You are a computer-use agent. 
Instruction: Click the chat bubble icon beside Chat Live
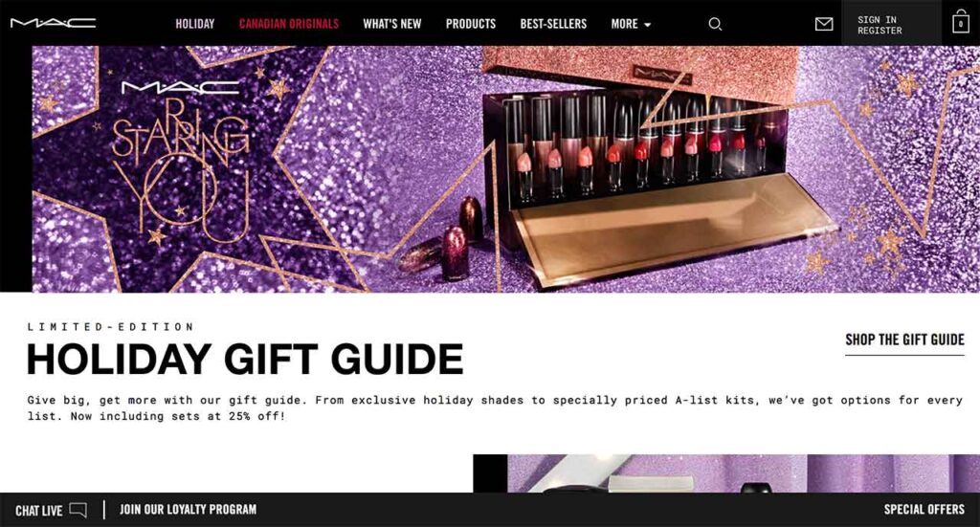pos(78,510)
